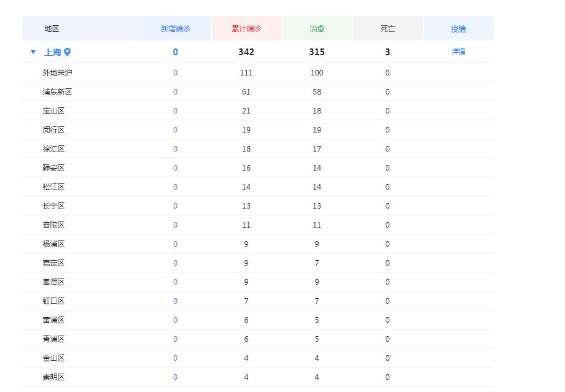This screenshot has width=565, height=392.
Task: Click the recovered count 315 for 上海
Action: click(317, 52)
